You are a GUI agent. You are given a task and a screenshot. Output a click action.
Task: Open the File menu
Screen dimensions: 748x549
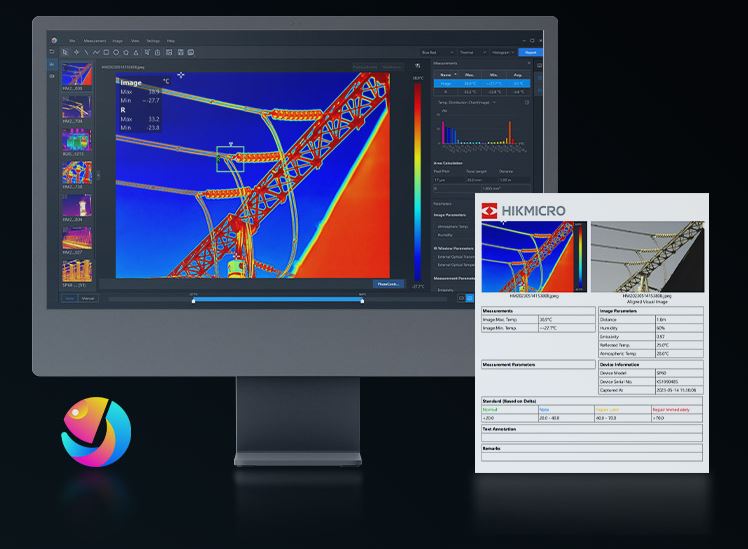[73, 41]
